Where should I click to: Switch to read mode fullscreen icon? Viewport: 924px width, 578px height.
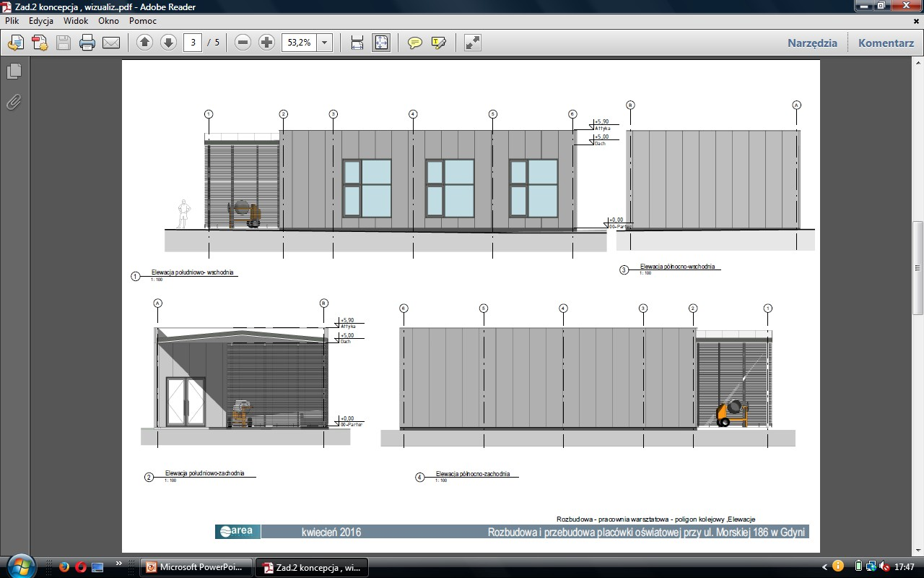tap(473, 43)
